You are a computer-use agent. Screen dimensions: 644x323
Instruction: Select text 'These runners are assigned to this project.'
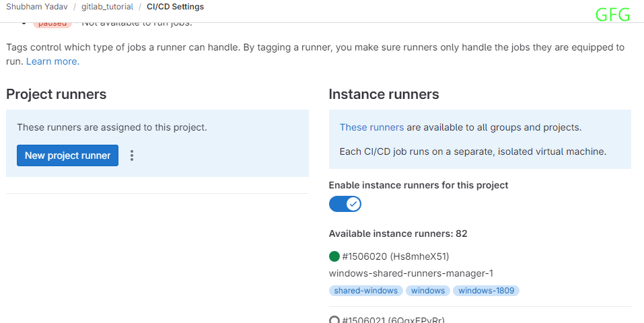click(112, 127)
